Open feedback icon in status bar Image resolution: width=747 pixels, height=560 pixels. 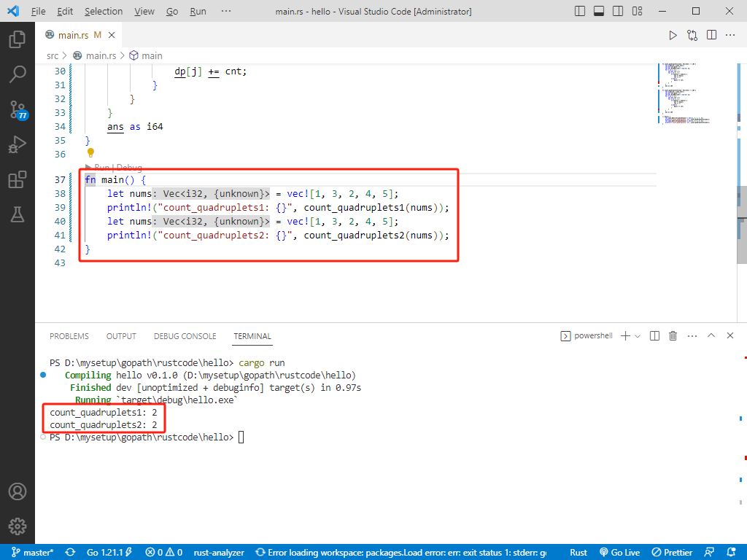click(709, 553)
